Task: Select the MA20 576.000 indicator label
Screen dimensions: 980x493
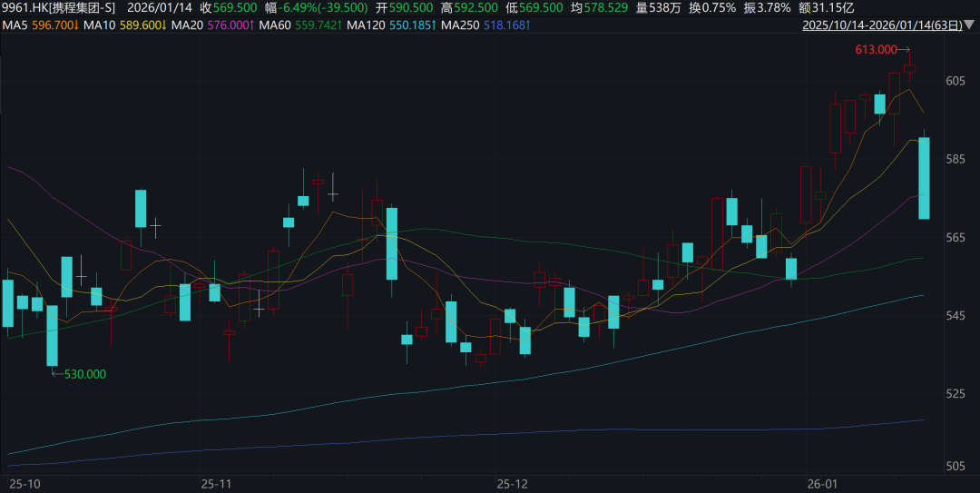Action: pos(213,25)
